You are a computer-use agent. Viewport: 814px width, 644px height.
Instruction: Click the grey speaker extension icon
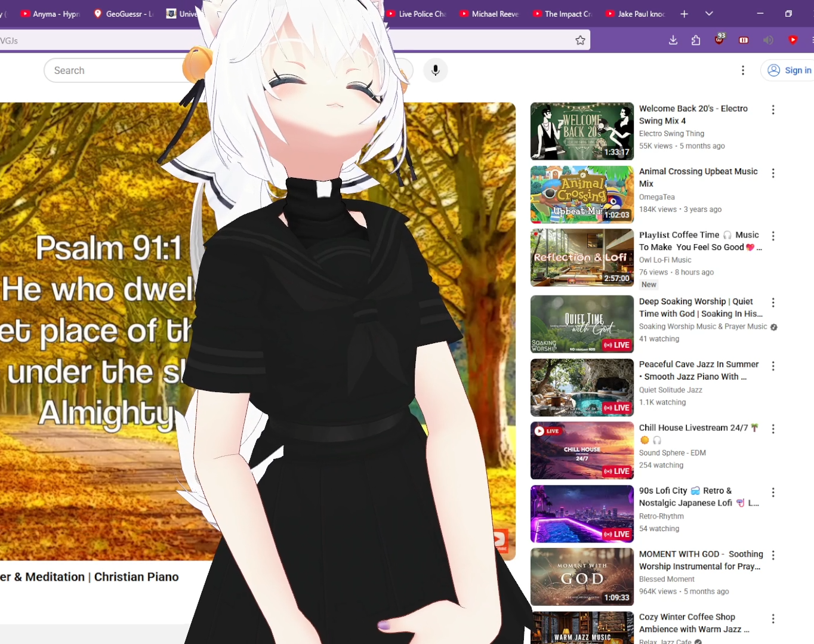[768, 40]
